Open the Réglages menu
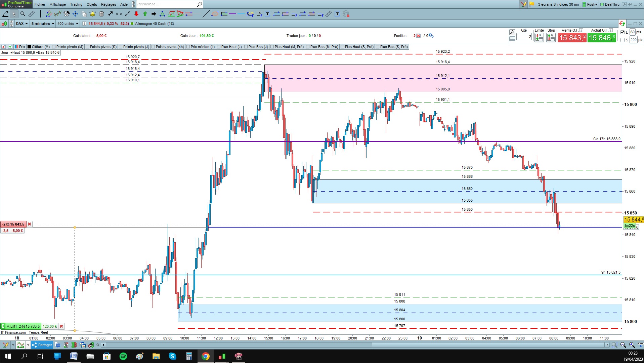The width and height of the screenshot is (644, 363). pyautogui.click(x=109, y=4)
